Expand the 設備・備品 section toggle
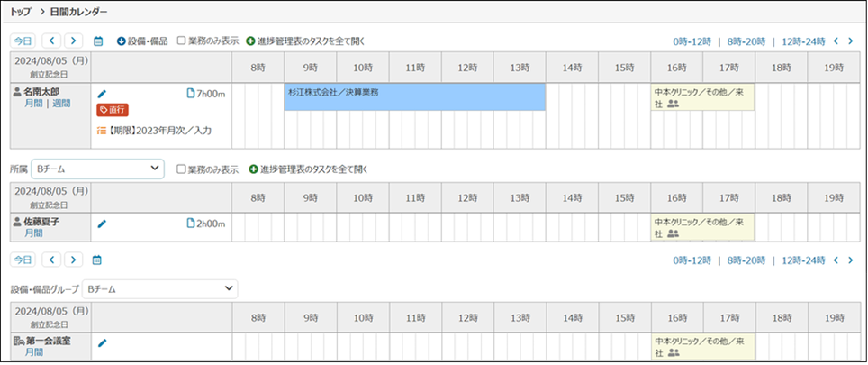 pyautogui.click(x=121, y=41)
